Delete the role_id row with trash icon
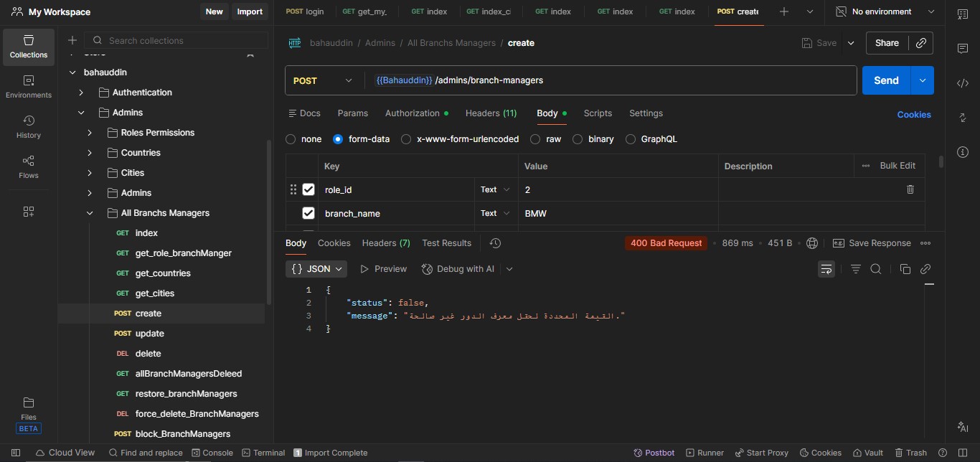 coord(910,189)
